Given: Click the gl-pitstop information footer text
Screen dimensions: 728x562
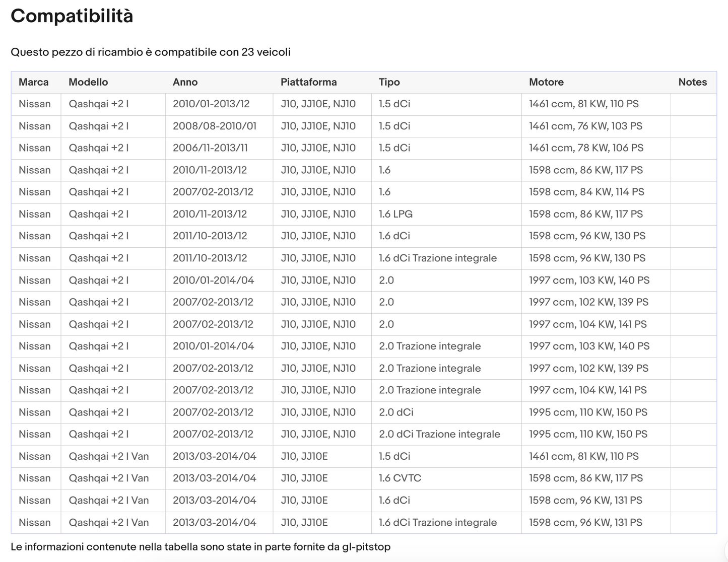Looking at the screenshot, I should [x=201, y=547].
